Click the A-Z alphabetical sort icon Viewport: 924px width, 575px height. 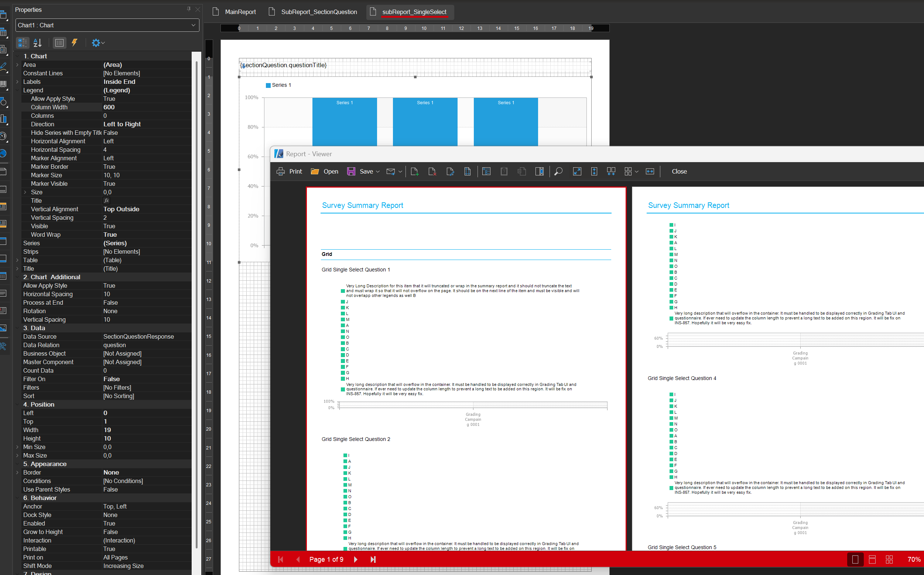click(37, 42)
